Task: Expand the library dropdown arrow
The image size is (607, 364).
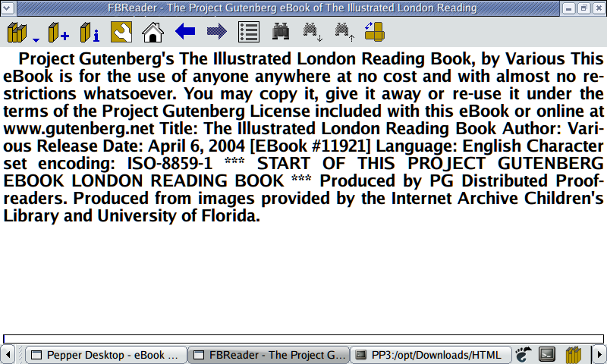Action: (36, 40)
